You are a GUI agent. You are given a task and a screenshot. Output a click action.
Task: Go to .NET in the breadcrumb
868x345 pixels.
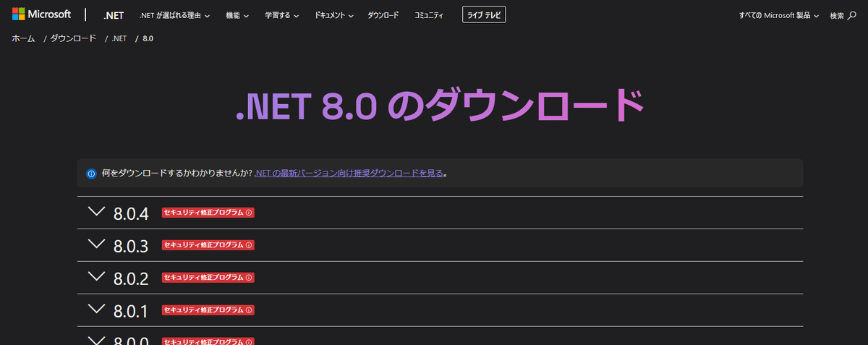pyautogui.click(x=119, y=38)
